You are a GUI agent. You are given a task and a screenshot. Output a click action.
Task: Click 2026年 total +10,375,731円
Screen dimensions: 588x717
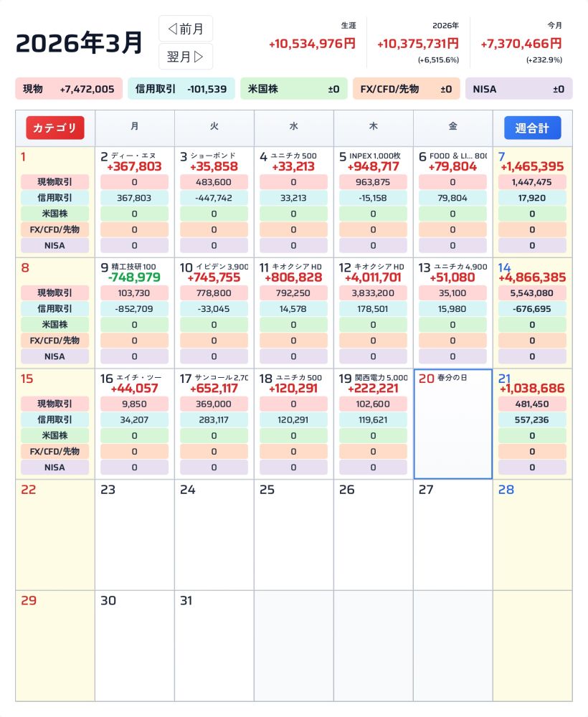coord(418,44)
